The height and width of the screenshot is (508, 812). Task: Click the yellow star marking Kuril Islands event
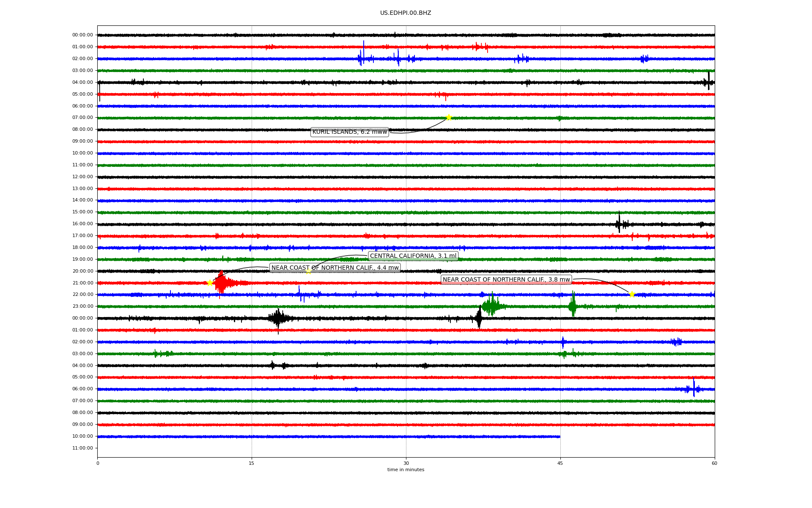click(x=449, y=117)
